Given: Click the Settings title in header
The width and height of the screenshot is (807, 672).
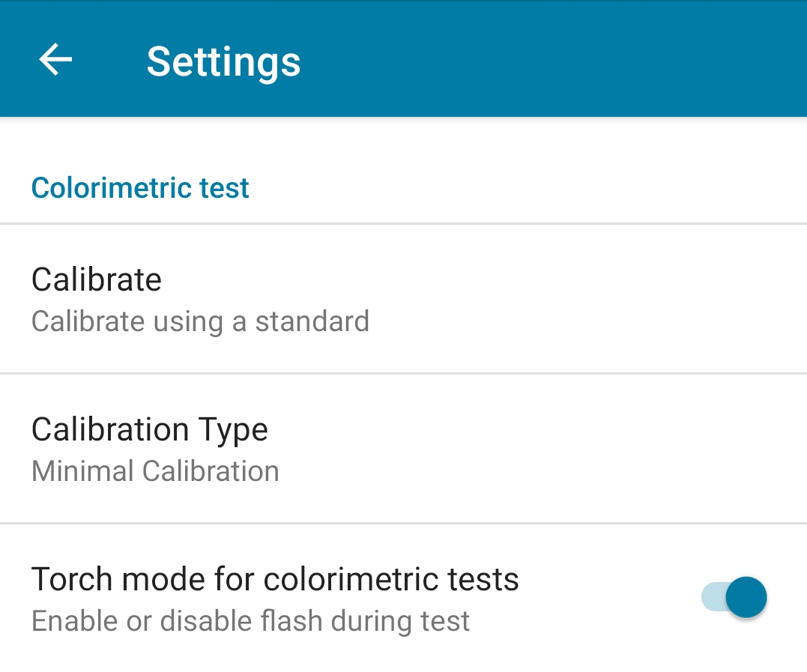Looking at the screenshot, I should (223, 62).
